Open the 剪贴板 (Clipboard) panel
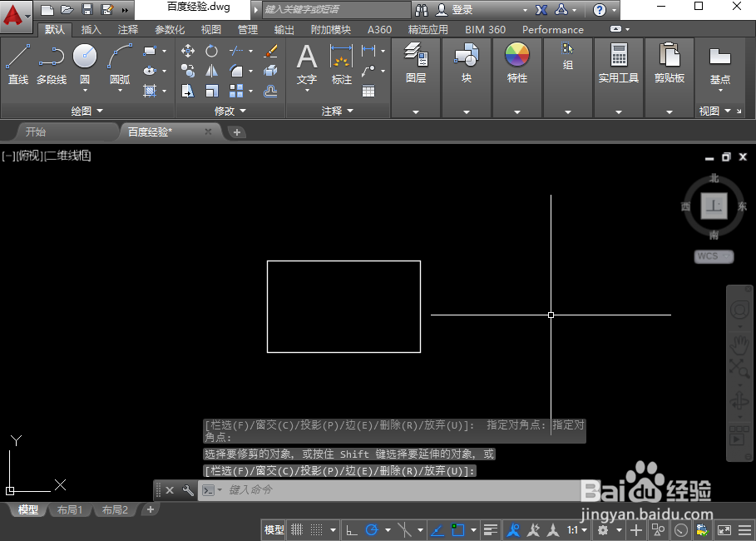This screenshot has height=541, width=756. click(670, 63)
